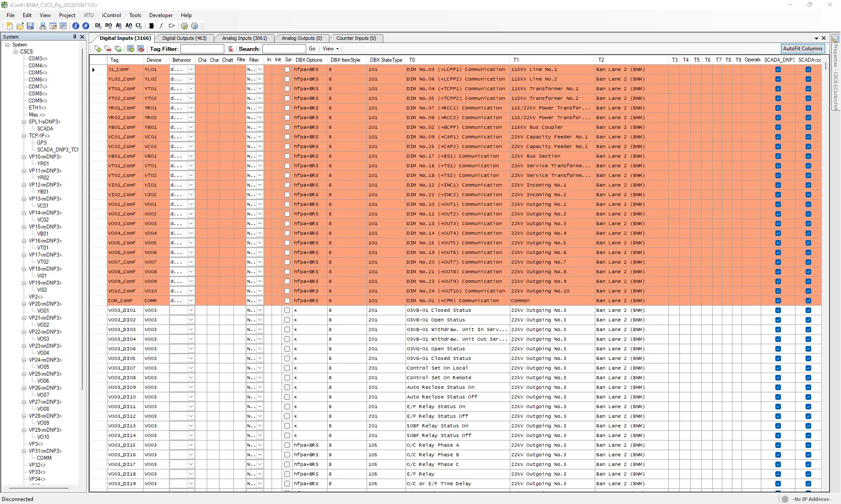Image resolution: width=841 pixels, height=504 pixels.
Task: Click the DO toolbar icon
Action: (x=109, y=26)
